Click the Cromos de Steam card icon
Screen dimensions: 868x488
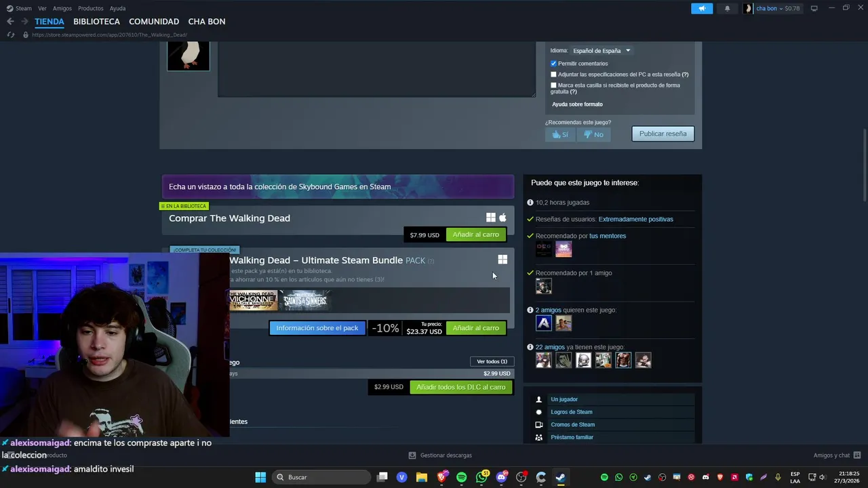coord(539,425)
